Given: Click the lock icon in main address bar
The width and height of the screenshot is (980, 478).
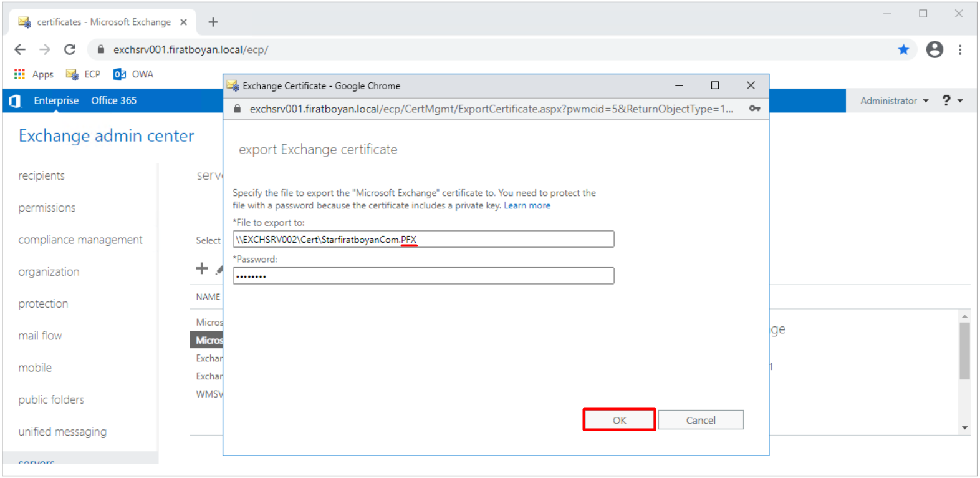Looking at the screenshot, I should click(x=100, y=49).
